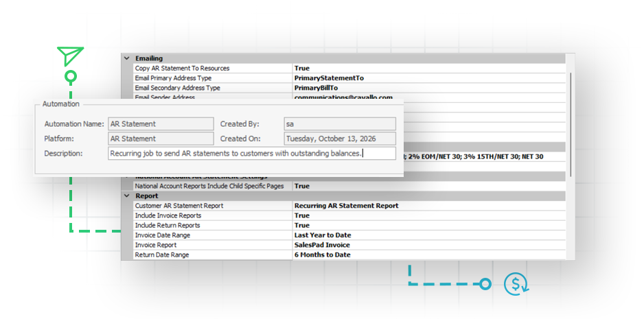This screenshot has width=644, height=319.
Task: Select Include Invoice Reports label
Action: click(168, 215)
